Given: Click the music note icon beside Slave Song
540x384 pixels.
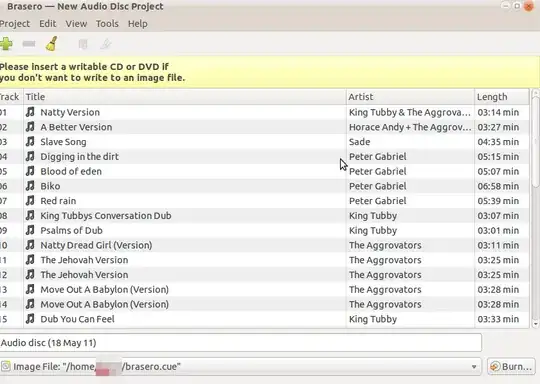Looking at the screenshot, I should coord(30,142).
